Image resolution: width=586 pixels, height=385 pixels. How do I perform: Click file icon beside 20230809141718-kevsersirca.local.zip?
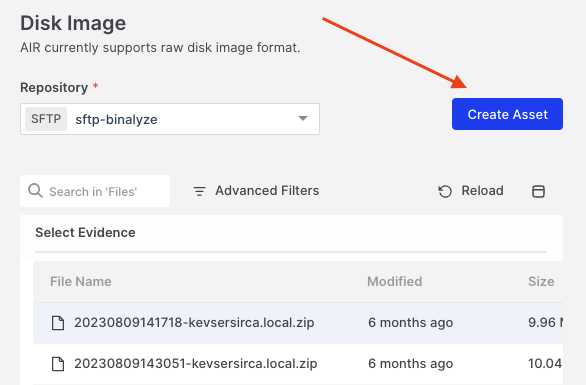coord(58,323)
